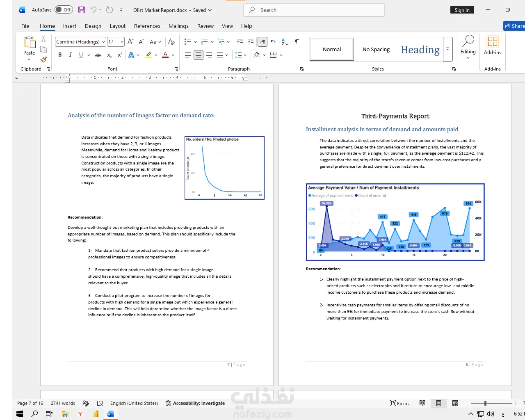Switch to Insert tab
This screenshot has width=525, height=420.
[x=69, y=26]
